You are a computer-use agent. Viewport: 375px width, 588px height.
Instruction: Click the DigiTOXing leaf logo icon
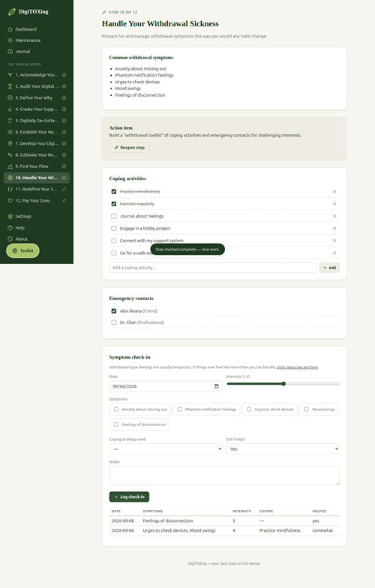[x=12, y=12]
